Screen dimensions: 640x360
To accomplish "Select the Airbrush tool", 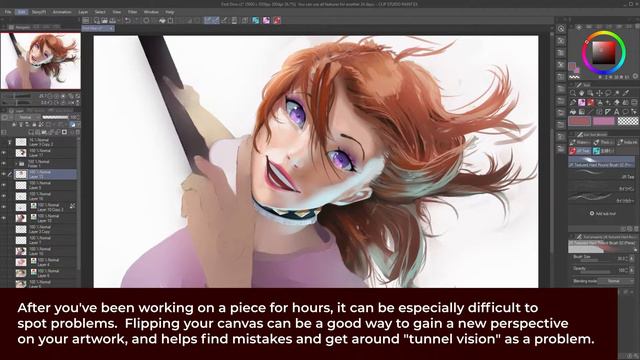I will coord(600,102).
